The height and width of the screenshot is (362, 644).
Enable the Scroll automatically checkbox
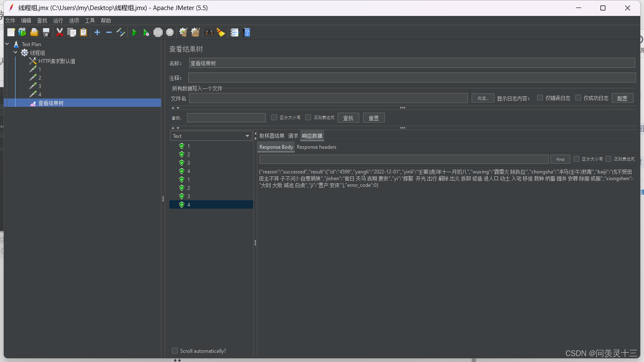coord(175,351)
